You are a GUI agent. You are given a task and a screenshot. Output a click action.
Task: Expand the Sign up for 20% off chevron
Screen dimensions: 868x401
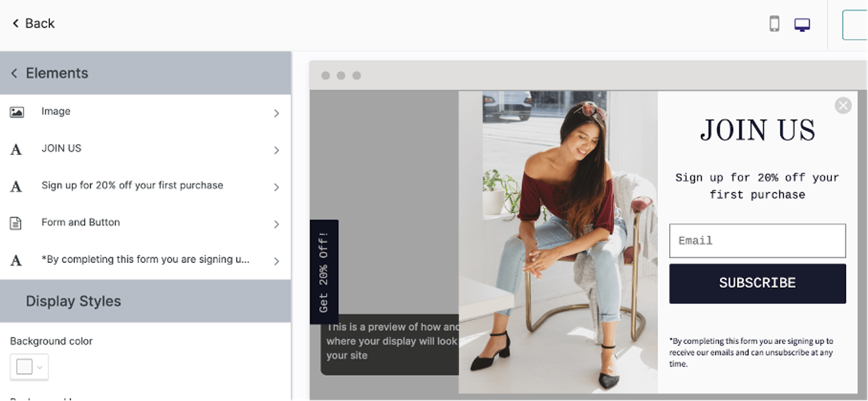point(277,187)
